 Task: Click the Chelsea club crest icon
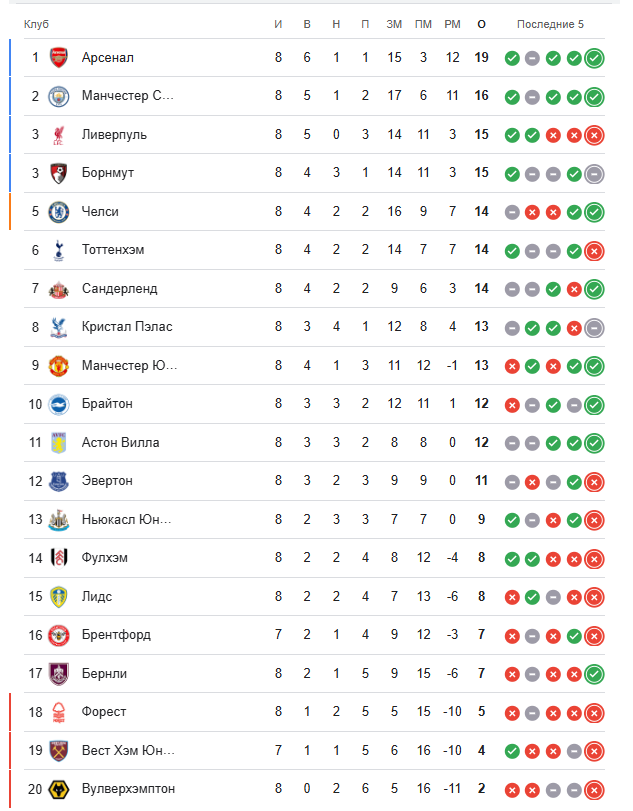pos(59,212)
